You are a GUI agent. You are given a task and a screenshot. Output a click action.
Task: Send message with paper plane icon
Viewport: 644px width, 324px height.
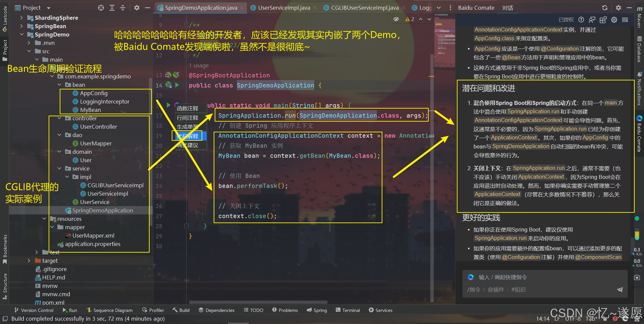coord(620,289)
